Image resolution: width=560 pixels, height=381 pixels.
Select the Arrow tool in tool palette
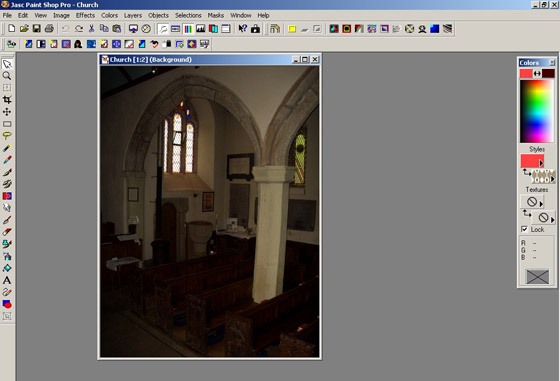(x=7, y=64)
